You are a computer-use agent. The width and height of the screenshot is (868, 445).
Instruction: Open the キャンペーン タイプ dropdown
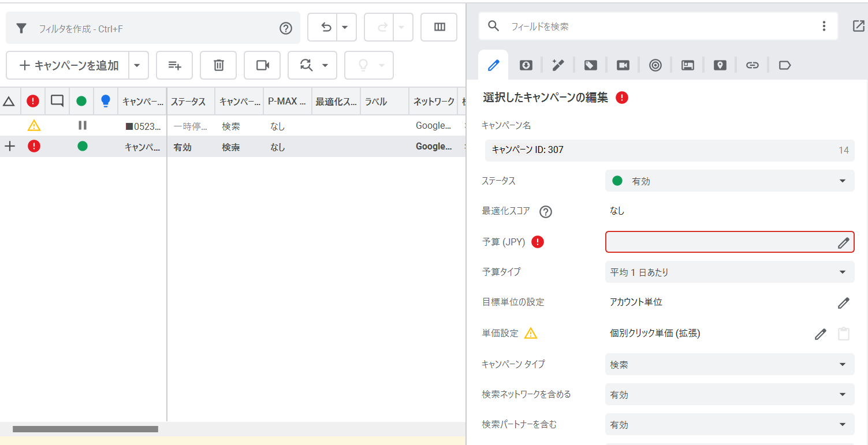[730, 364]
